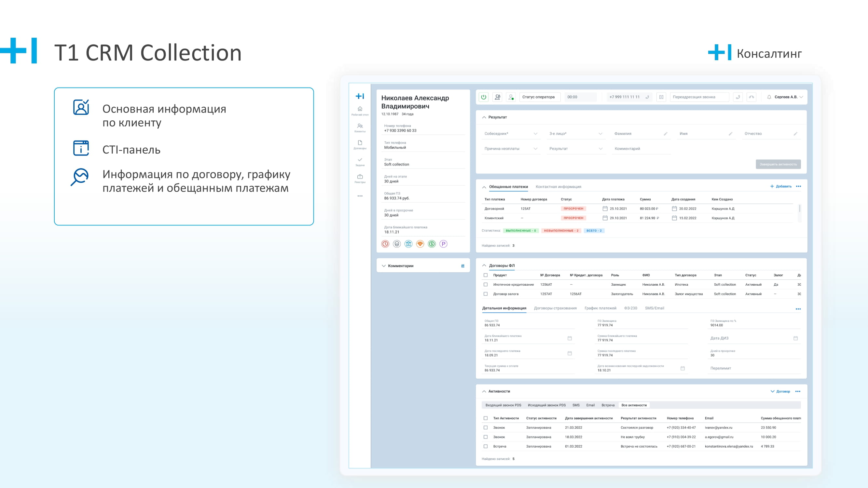Open the Договор filter dropdown in Активности
The height and width of the screenshot is (488, 868).
pos(780,391)
